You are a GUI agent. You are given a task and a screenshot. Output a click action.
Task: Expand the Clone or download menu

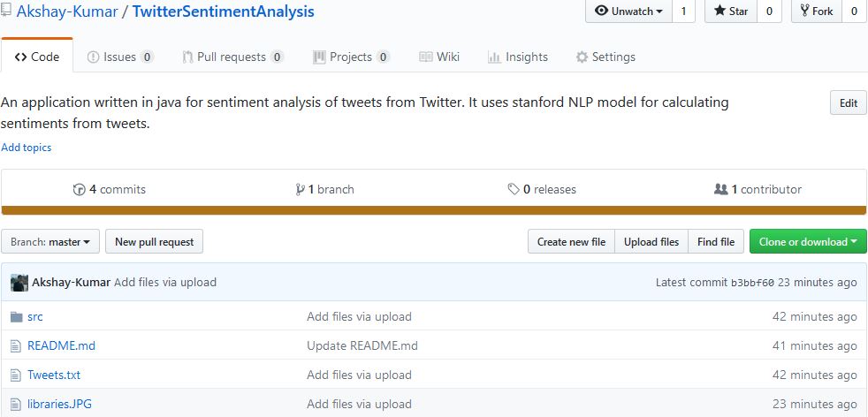tap(808, 242)
